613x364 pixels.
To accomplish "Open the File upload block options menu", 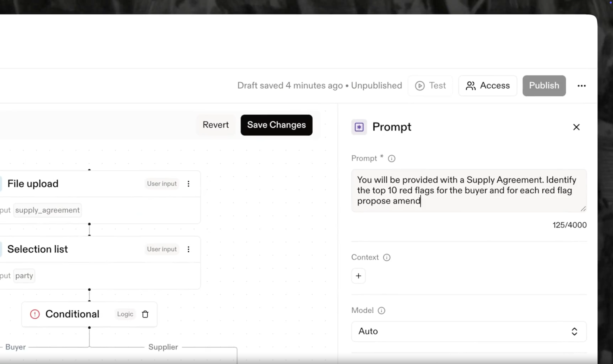I will (x=188, y=184).
